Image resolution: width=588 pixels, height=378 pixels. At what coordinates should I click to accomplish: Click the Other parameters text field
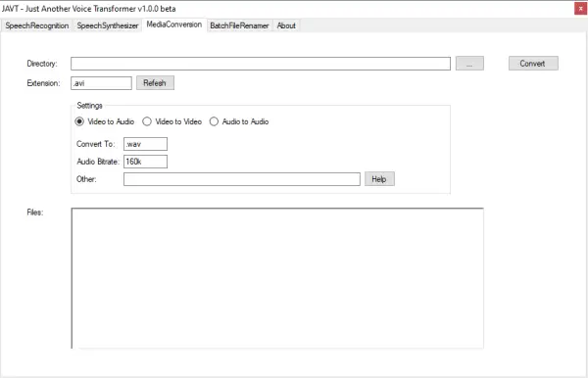click(x=242, y=179)
